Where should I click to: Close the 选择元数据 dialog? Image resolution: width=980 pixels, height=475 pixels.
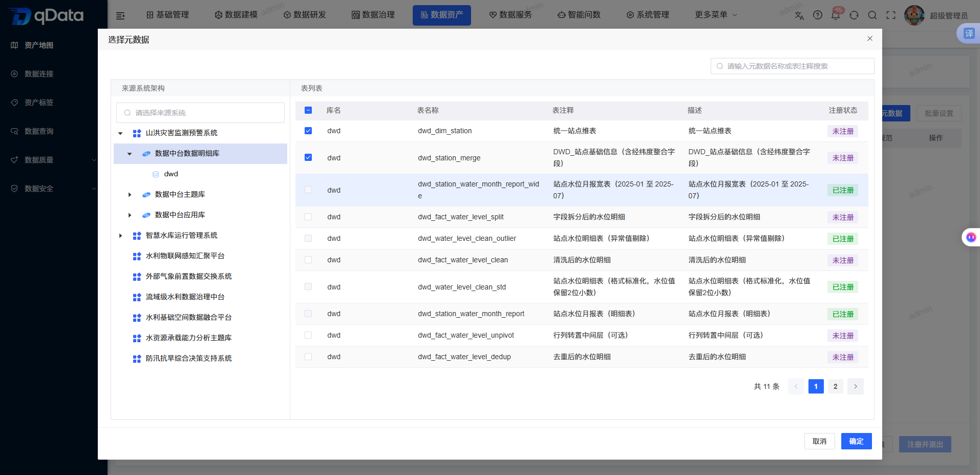tap(869, 38)
